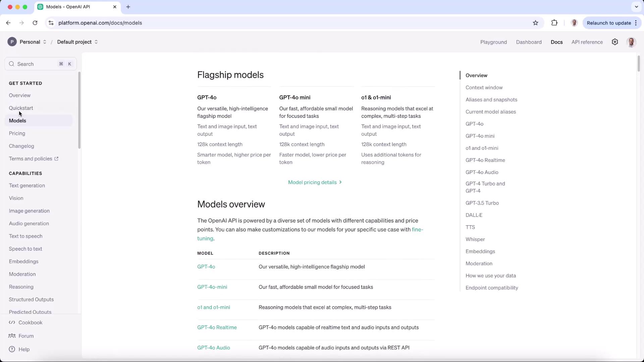Open the user account avatar menu
This screenshot has height=362, width=644.
[x=631, y=42]
